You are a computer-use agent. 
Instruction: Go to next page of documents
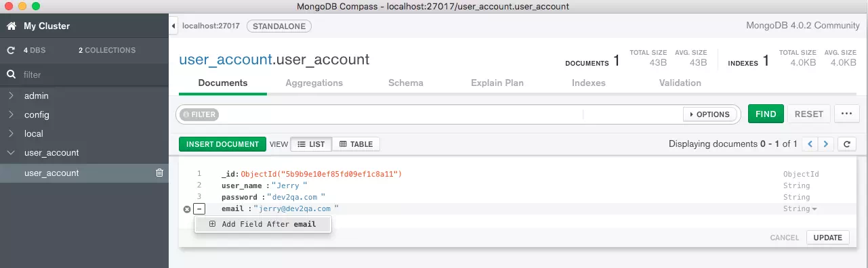click(826, 144)
